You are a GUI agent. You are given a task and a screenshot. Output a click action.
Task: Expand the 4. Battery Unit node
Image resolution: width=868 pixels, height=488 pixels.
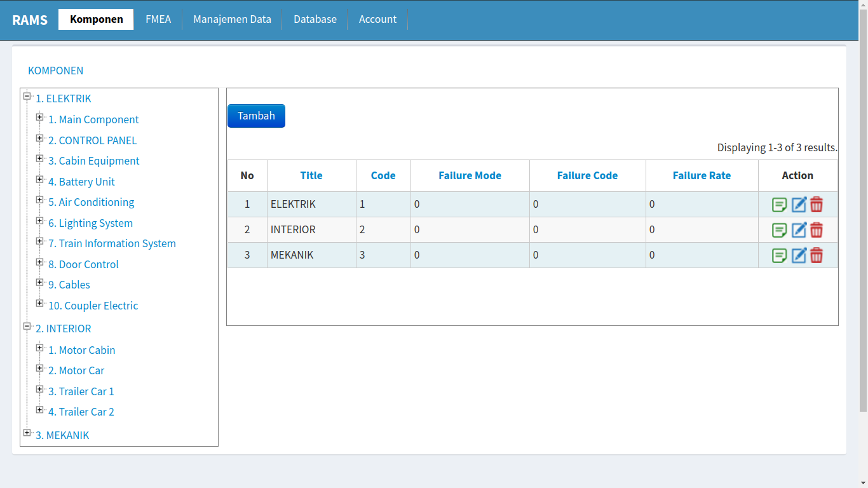coord(39,179)
